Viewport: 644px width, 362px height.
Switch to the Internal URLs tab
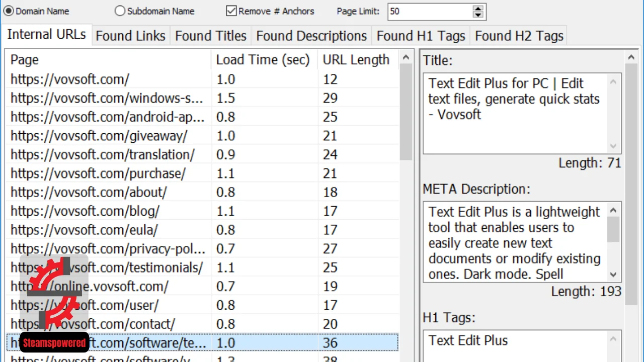[x=47, y=35]
